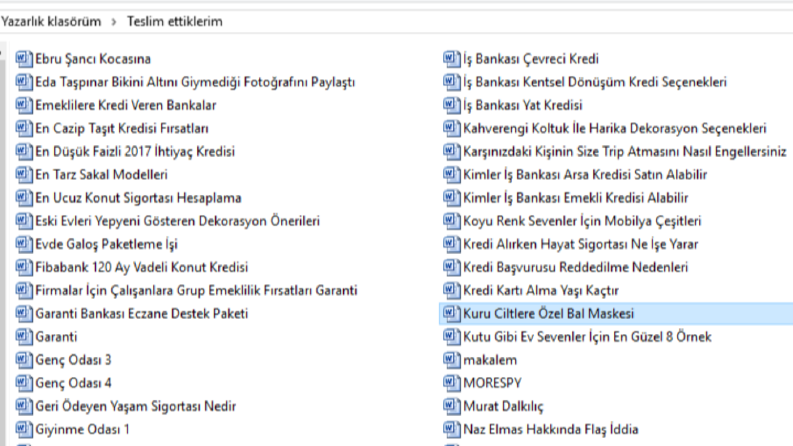This screenshot has height=446, width=793.
Task: Click the Word icon of En Cazip Taşıt Kredisi Fırsatları
Action: coord(24,128)
